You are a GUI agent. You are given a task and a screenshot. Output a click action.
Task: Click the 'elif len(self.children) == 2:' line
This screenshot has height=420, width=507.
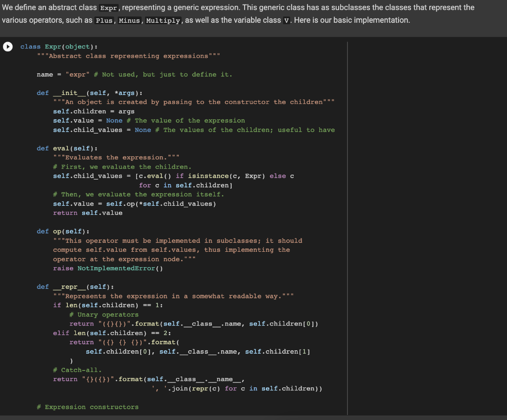112,333
